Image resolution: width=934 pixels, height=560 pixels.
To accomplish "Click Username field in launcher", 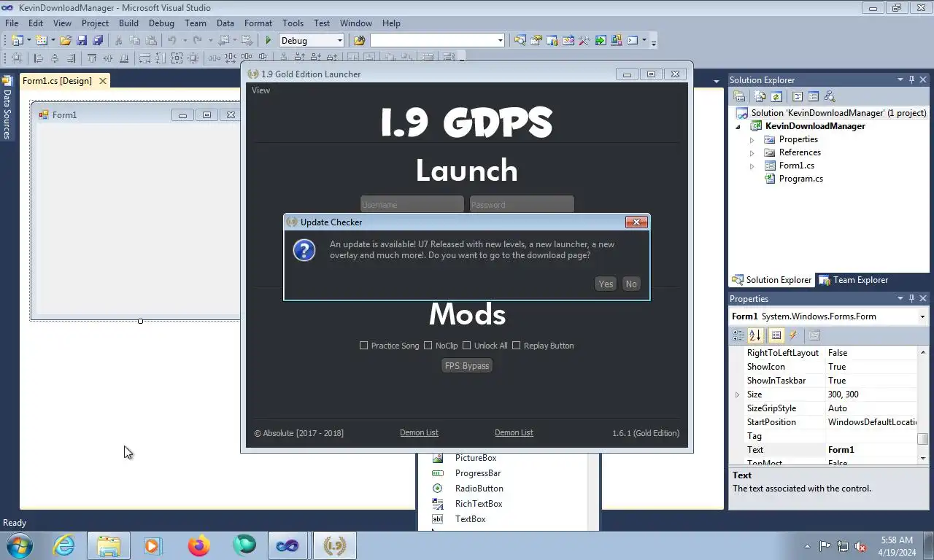I will click(412, 204).
